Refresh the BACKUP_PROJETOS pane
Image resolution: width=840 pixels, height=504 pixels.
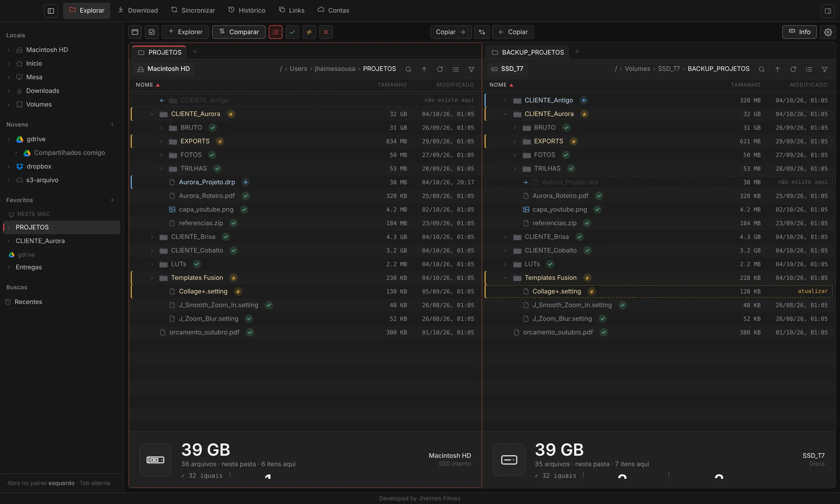coord(793,69)
